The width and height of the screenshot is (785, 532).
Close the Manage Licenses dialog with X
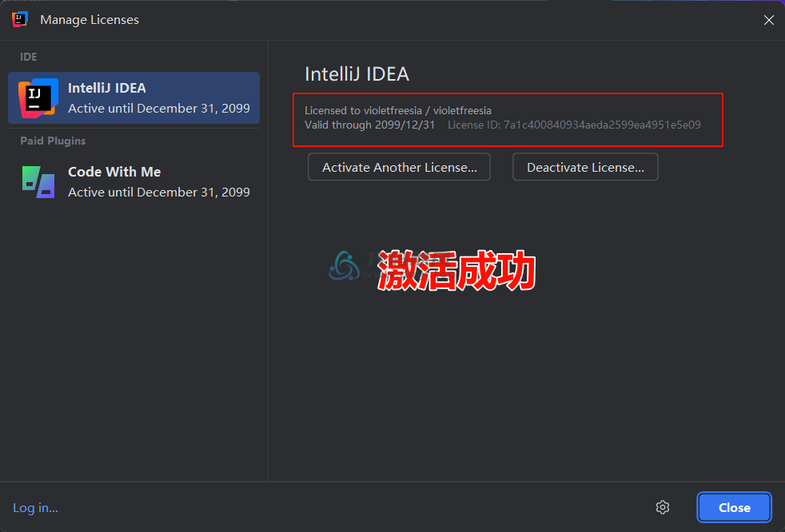[769, 19]
